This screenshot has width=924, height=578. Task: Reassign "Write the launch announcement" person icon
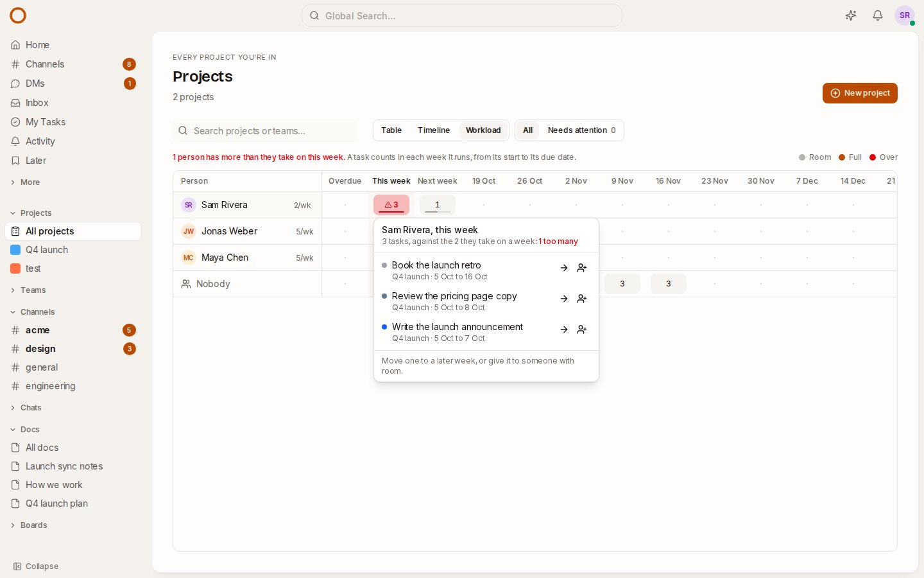(582, 329)
